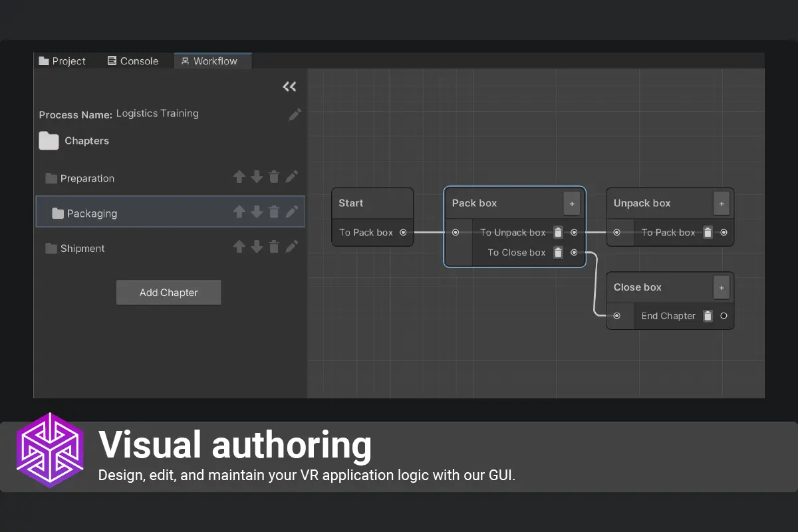Collapse the chapters panel with double-chevron
798x532 pixels.
[x=289, y=86]
